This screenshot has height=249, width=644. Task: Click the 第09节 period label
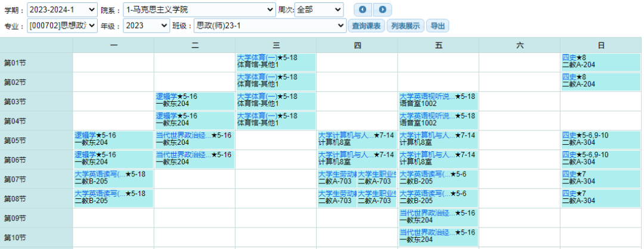coord(15,218)
